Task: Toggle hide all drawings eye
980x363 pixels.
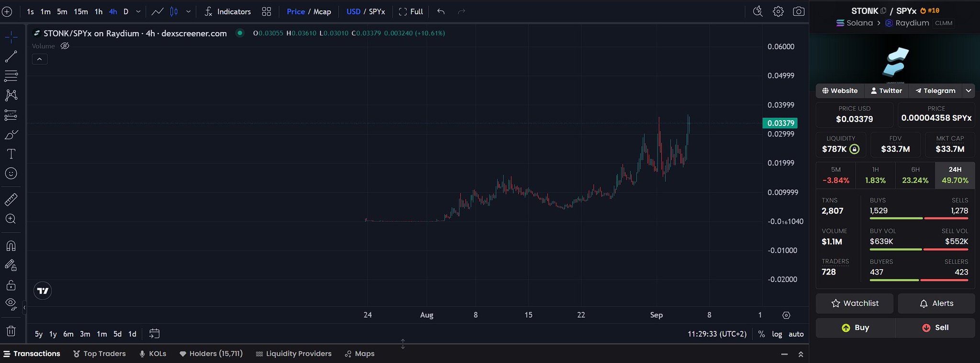Action: tap(11, 303)
